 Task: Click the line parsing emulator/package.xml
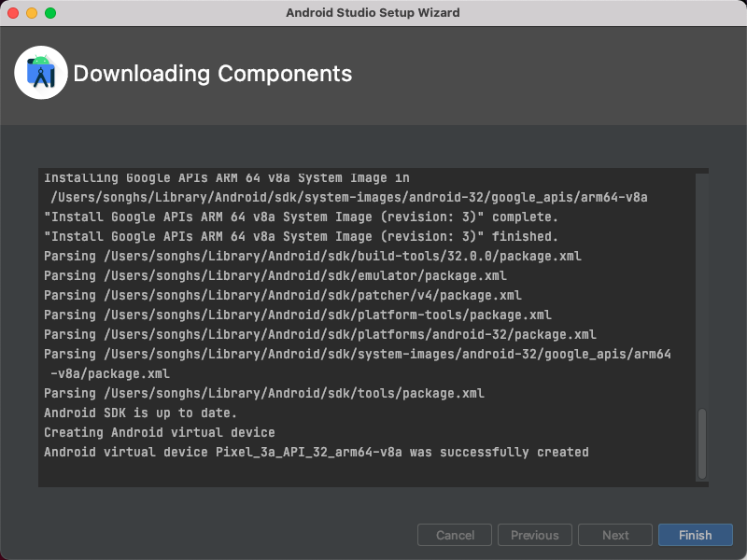[275, 275]
